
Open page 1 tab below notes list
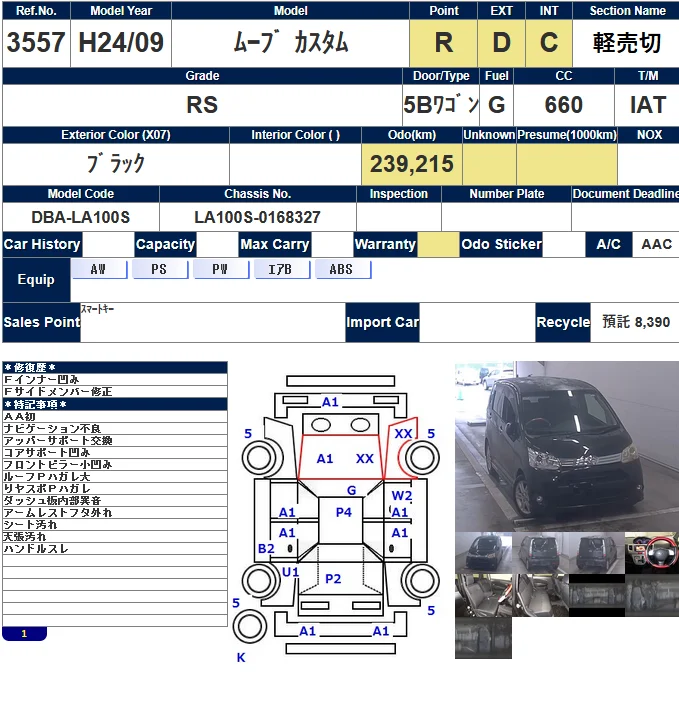pos(25,634)
